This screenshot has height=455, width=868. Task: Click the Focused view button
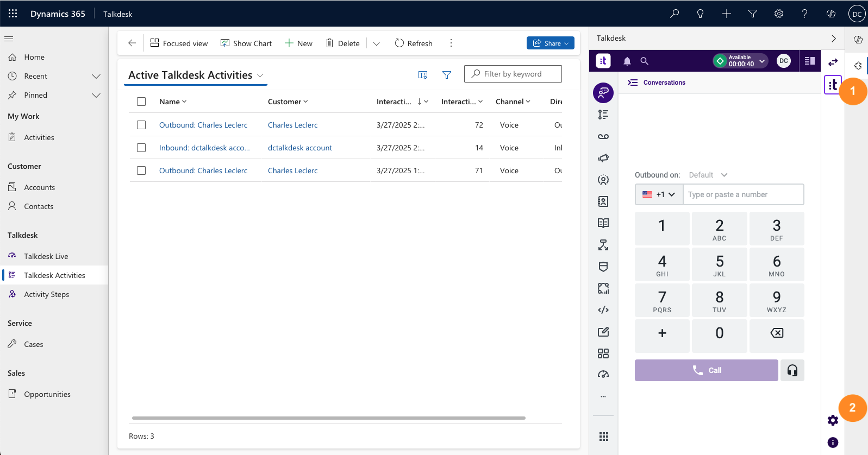click(179, 43)
